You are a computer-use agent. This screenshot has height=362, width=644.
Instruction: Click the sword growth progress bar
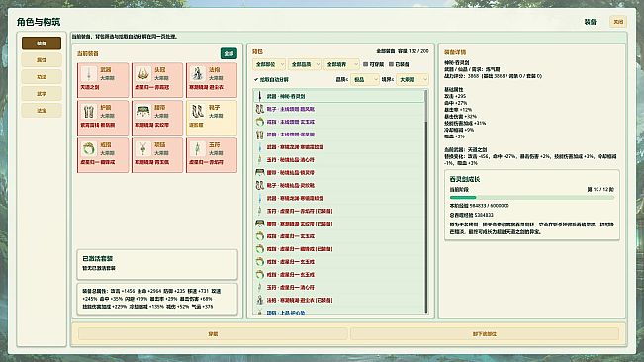pyautogui.click(x=532, y=198)
